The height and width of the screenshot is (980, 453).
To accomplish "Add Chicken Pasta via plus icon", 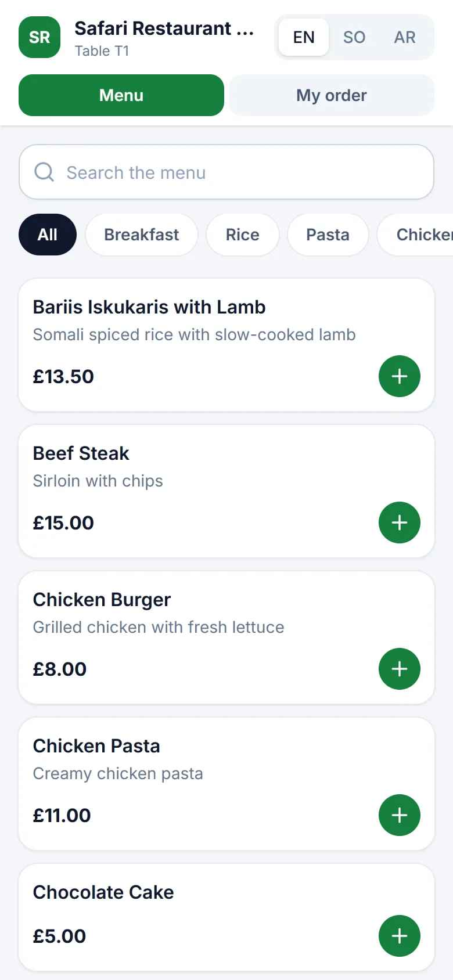I will tap(400, 815).
